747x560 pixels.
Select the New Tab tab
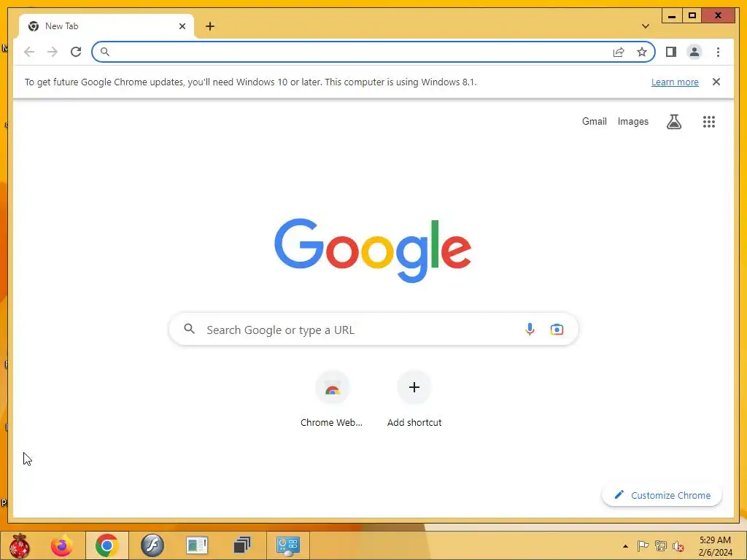point(107,26)
